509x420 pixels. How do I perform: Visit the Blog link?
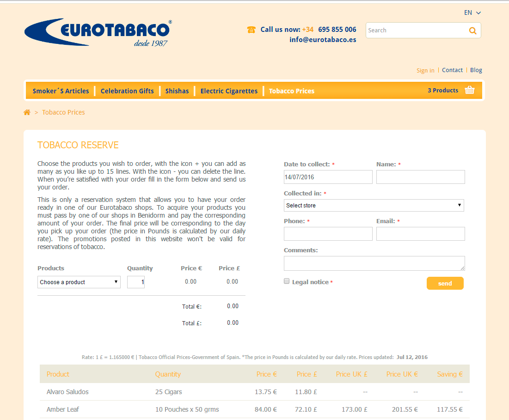pyautogui.click(x=476, y=70)
